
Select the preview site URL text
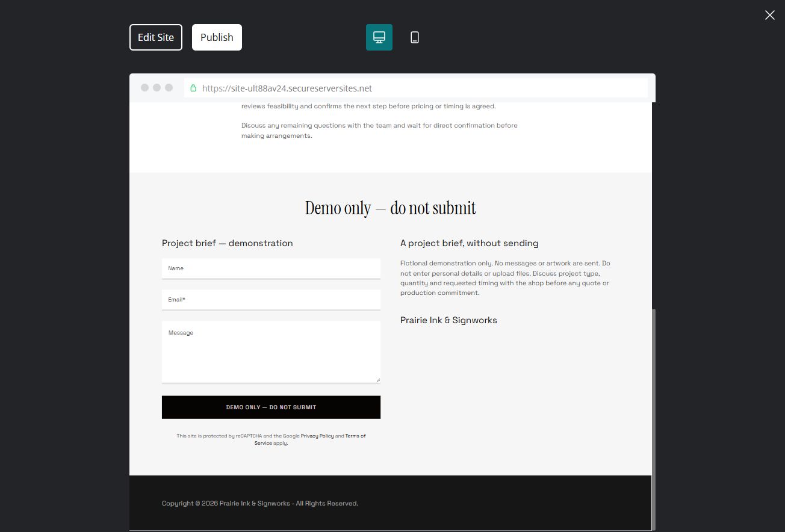[287, 88]
